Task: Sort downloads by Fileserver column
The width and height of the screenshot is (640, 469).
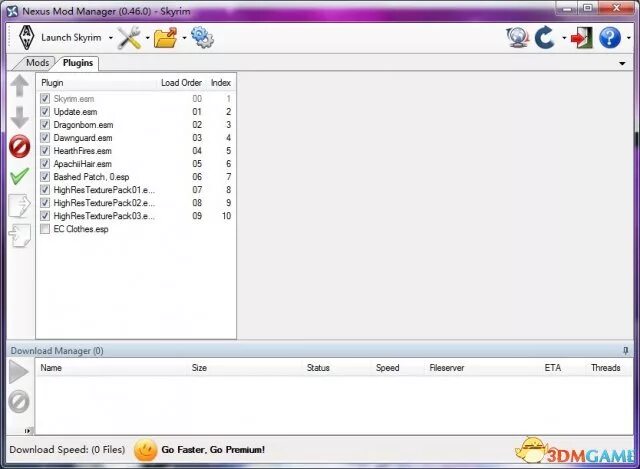Action: tap(483, 368)
